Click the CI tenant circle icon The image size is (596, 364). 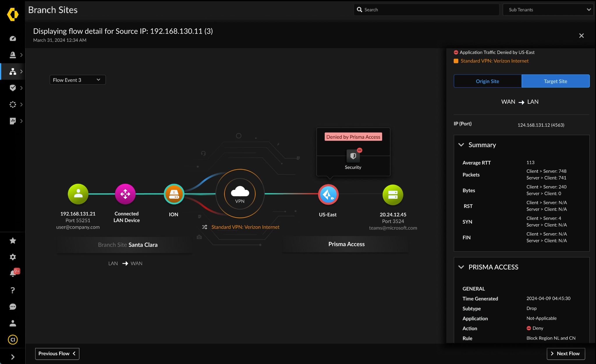[13, 340]
